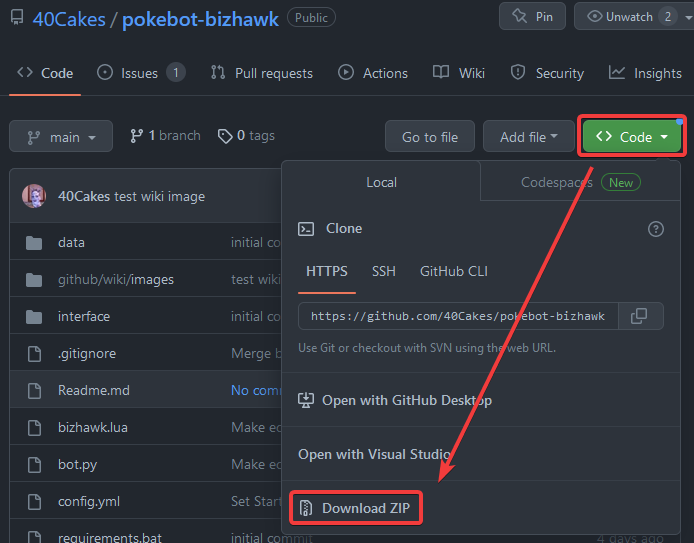This screenshot has height=543, width=694.
Task: Click the New badge next to Codespaces
Action: tap(621, 182)
